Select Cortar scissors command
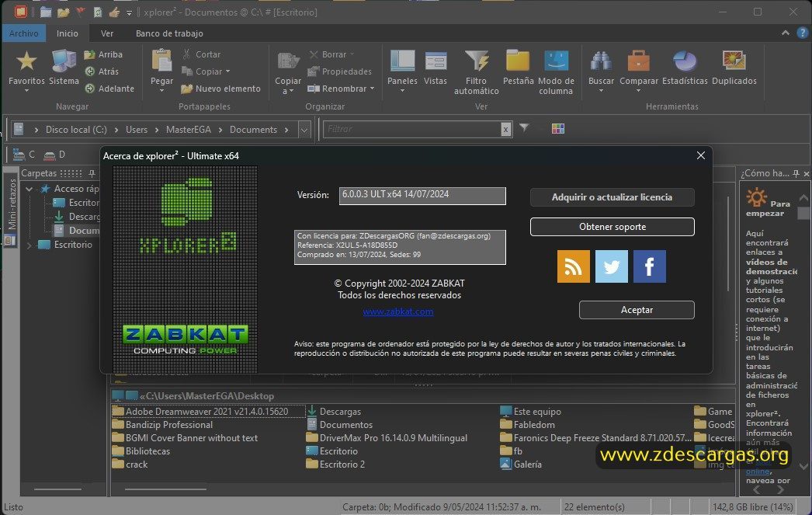This screenshot has height=515, width=812. (201, 54)
